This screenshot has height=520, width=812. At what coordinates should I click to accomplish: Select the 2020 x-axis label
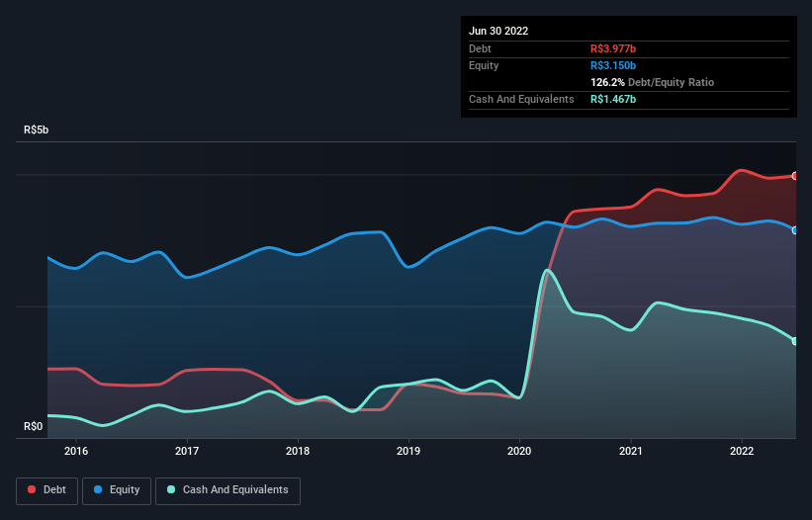[x=519, y=451]
